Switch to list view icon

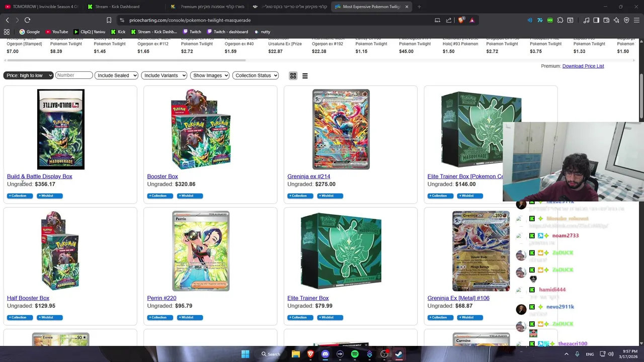pyautogui.click(x=305, y=75)
